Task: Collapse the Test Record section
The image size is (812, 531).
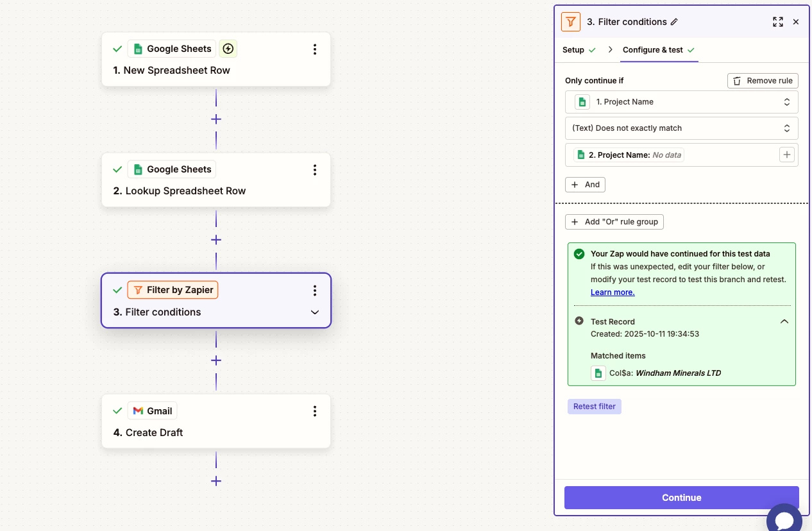Action: click(x=784, y=322)
